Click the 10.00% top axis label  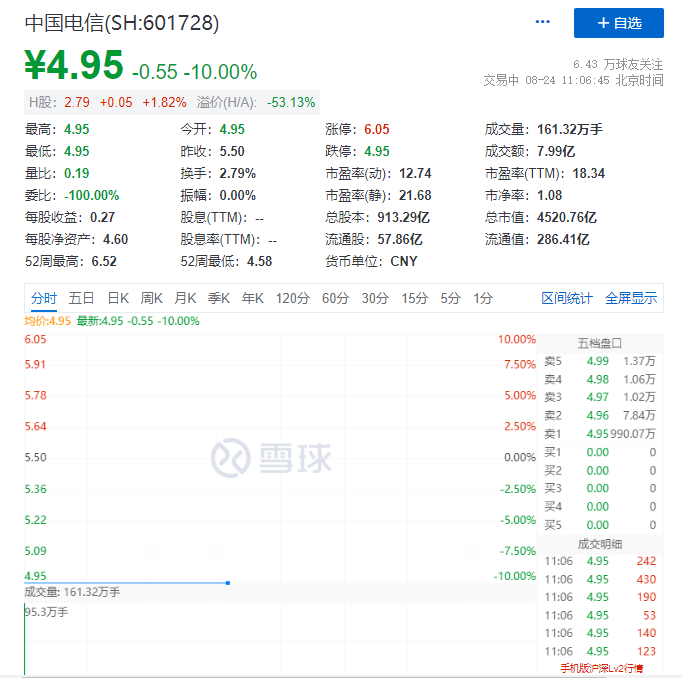[517, 340]
